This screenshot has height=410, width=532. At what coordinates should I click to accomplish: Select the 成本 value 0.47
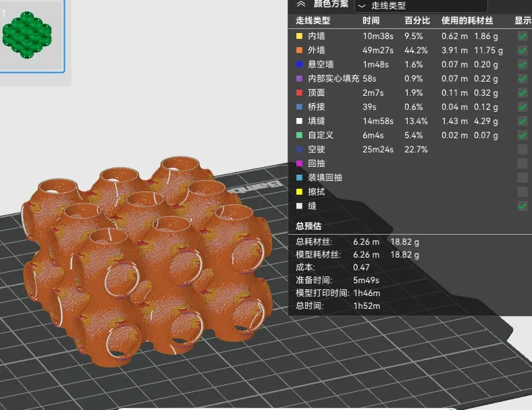pos(361,267)
